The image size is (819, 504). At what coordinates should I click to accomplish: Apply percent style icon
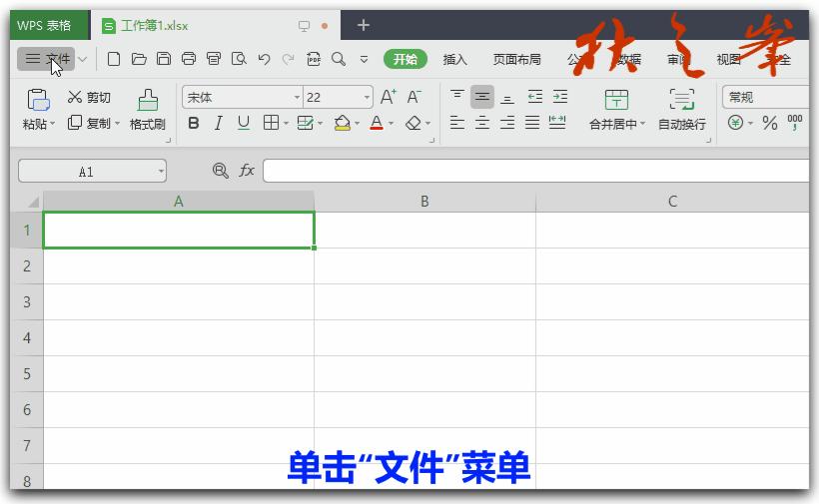pyautogui.click(x=769, y=123)
